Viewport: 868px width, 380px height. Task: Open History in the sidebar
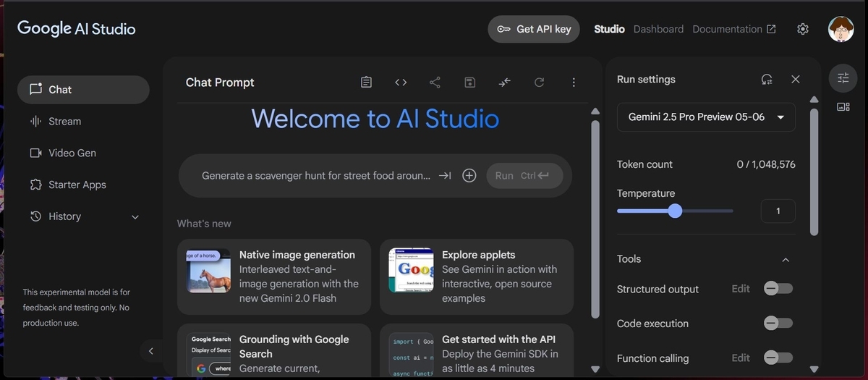click(x=83, y=216)
